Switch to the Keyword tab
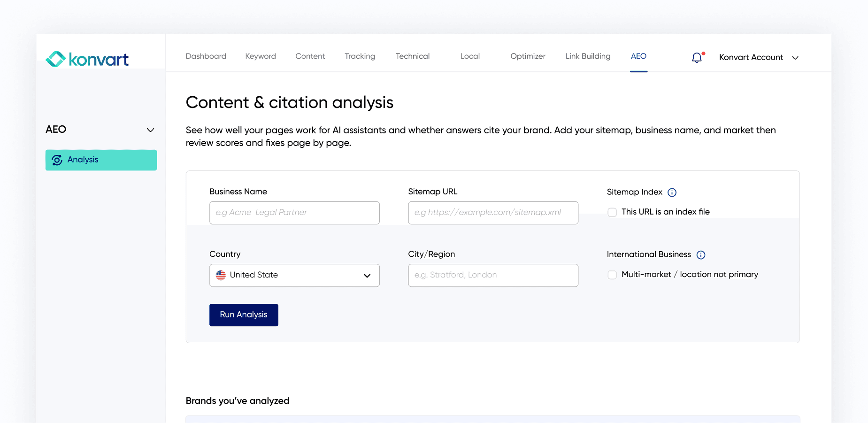The height and width of the screenshot is (423, 868). point(261,56)
